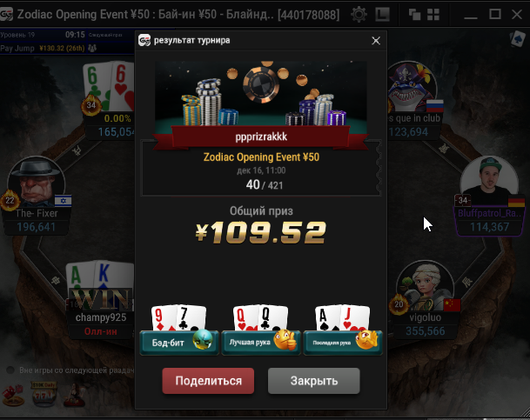Click the tournament chips banner image

pyautogui.click(x=261, y=94)
